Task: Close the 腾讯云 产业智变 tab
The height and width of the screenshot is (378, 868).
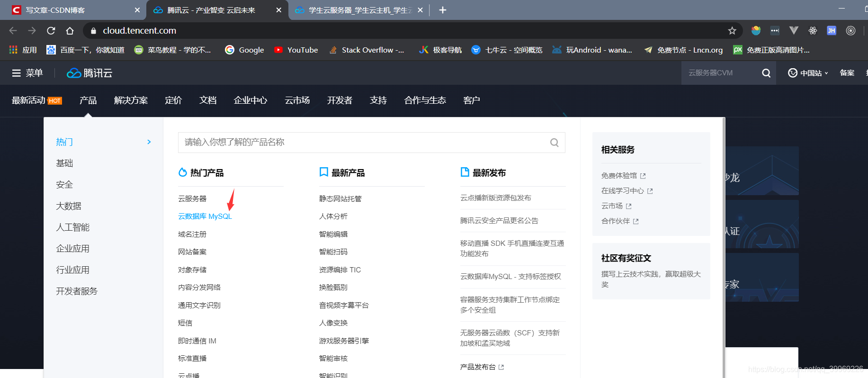Action: pos(278,10)
